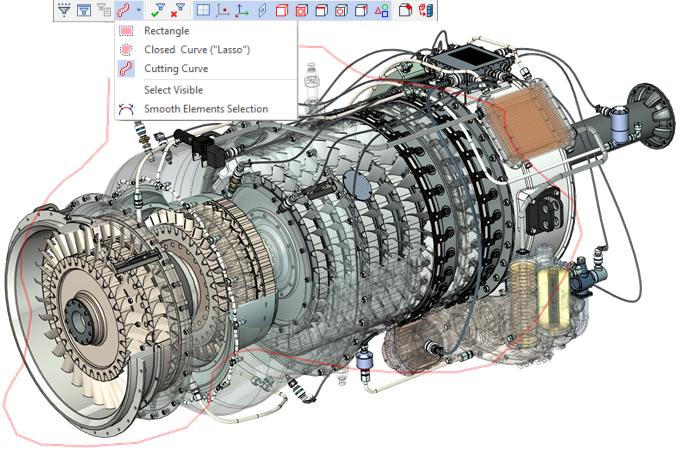
Task: Choose Rectangle selection mode
Action: 206,31
